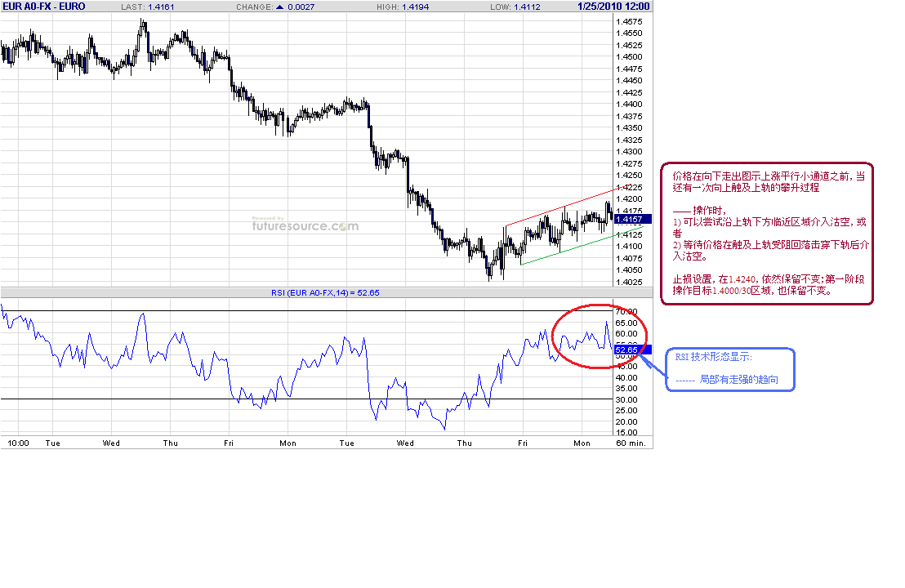
Task: Click the 1.4300 price axis label
Action: [x=629, y=152]
